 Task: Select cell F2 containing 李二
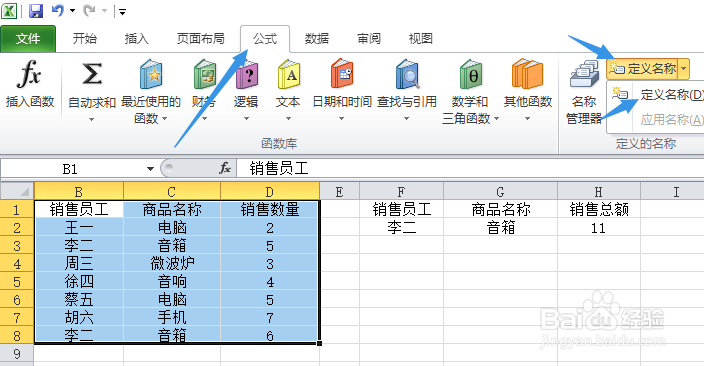point(401,228)
